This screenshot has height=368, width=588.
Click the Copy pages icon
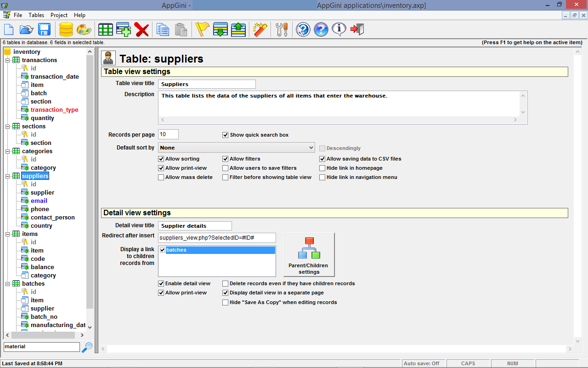[x=163, y=30]
